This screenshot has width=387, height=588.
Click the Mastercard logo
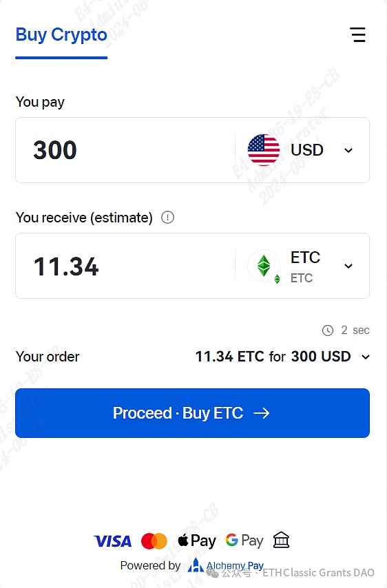point(154,541)
